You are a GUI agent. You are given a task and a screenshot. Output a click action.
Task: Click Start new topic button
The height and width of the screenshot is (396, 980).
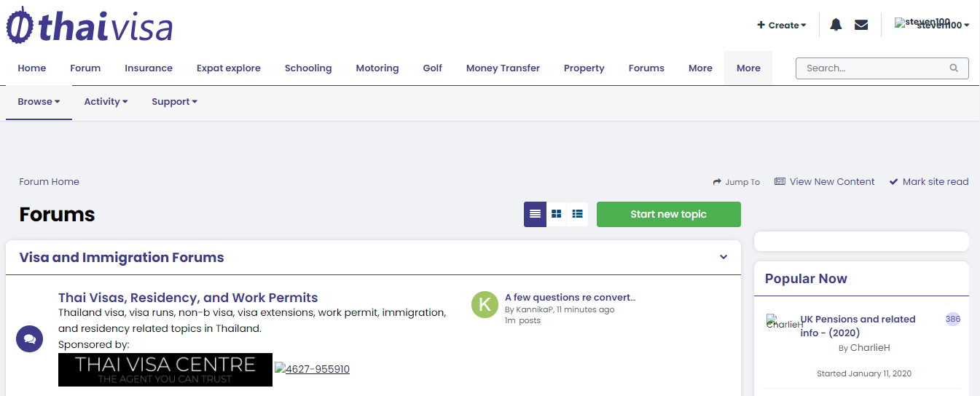pos(669,214)
